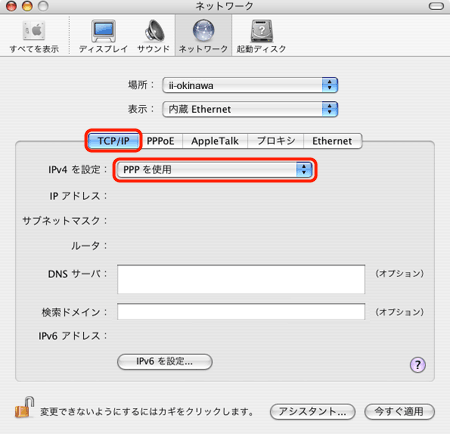This screenshot has height=434, width=450.
Task: Click the toolbar toggle pill in title bar
Action: tap(436, 6)
